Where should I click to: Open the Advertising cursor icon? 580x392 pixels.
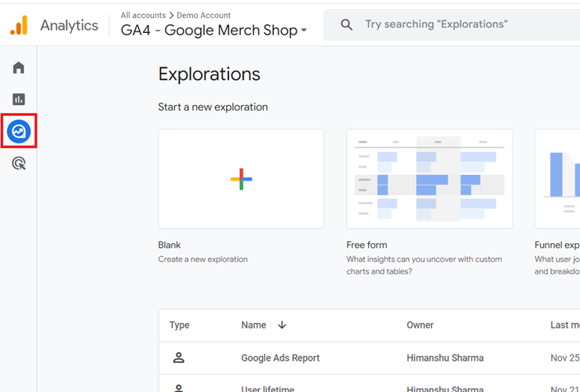pos(19,163)
